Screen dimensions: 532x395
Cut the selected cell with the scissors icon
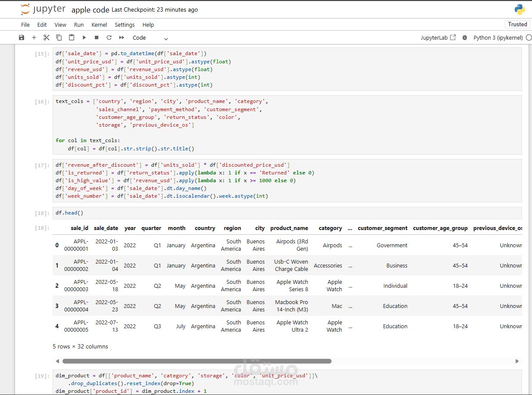click(x=47, y=37)
